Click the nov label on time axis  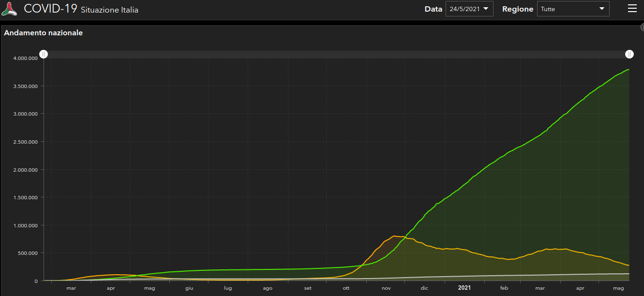[x=386, y=288]
